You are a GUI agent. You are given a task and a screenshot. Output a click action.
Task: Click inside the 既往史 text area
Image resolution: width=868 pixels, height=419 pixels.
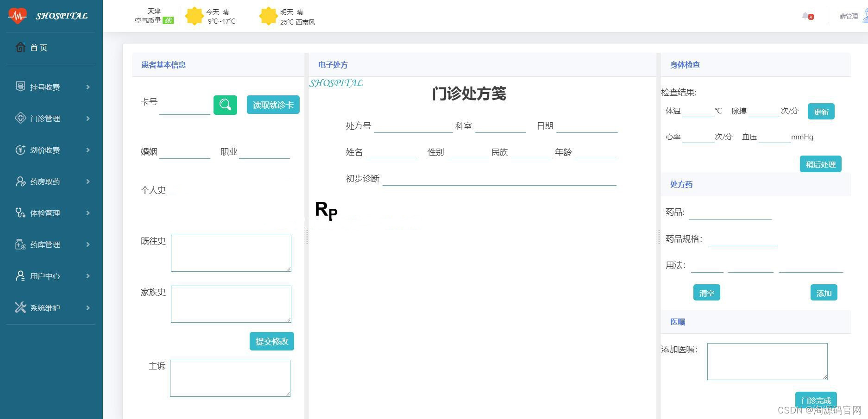(x=231, y=253)
